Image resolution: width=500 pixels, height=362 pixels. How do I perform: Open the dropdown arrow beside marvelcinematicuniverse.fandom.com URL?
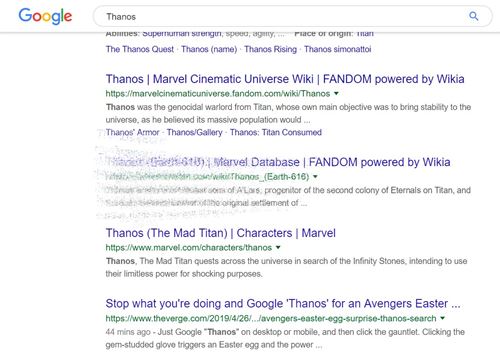coord(336,93)
